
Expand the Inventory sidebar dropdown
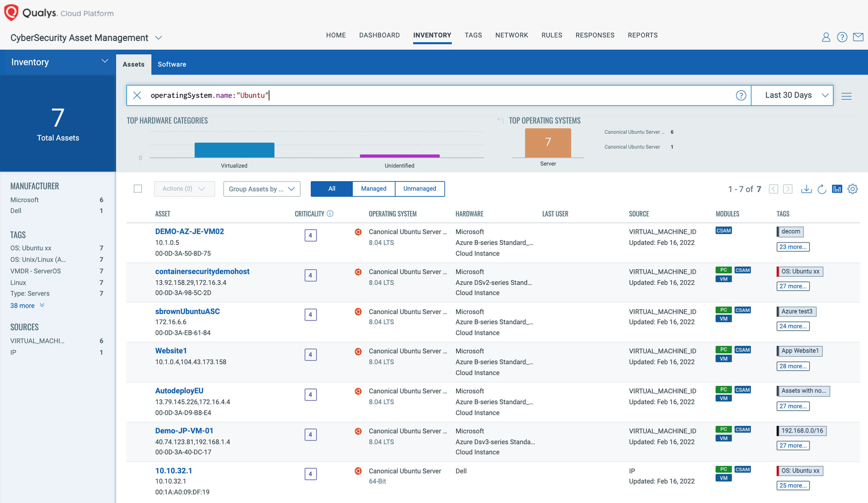pos(105,61)
